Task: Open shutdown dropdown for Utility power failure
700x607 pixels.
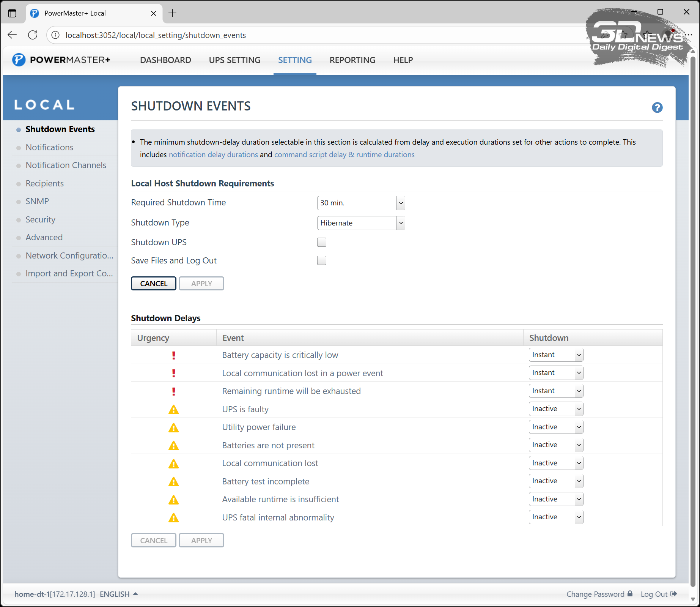Action: coord(555,427)
